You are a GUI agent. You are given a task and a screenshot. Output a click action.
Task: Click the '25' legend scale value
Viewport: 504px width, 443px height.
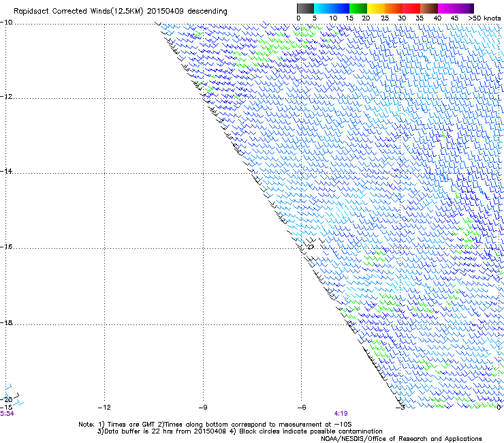pyautogui.click(x=385, y=18)
